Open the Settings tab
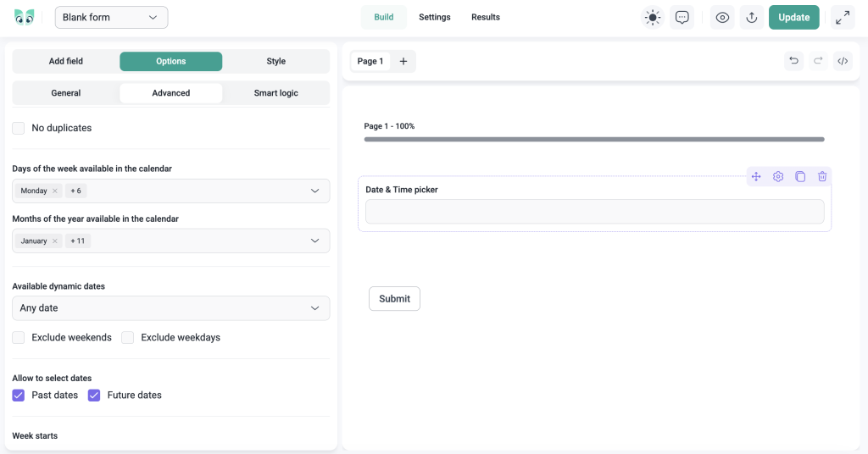Viewport: 868px width, 454px height. [435, 17]
